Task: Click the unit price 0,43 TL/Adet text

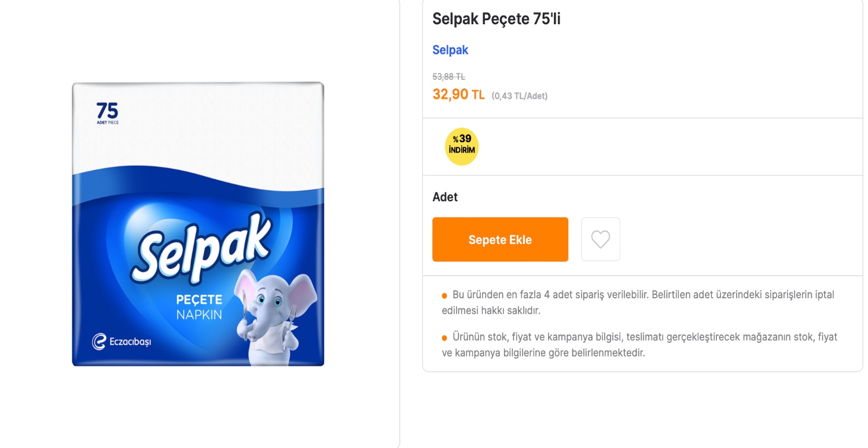Action: 519,95
